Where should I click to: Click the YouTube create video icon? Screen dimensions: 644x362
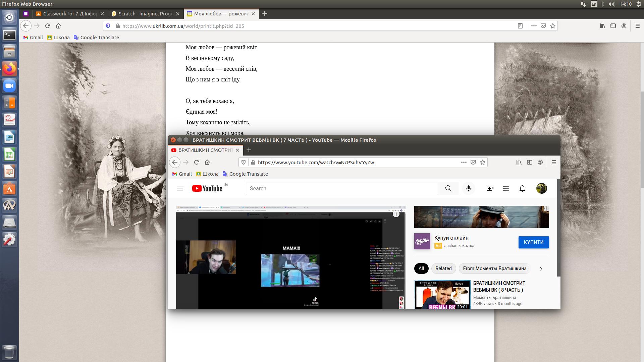[490, 188]
